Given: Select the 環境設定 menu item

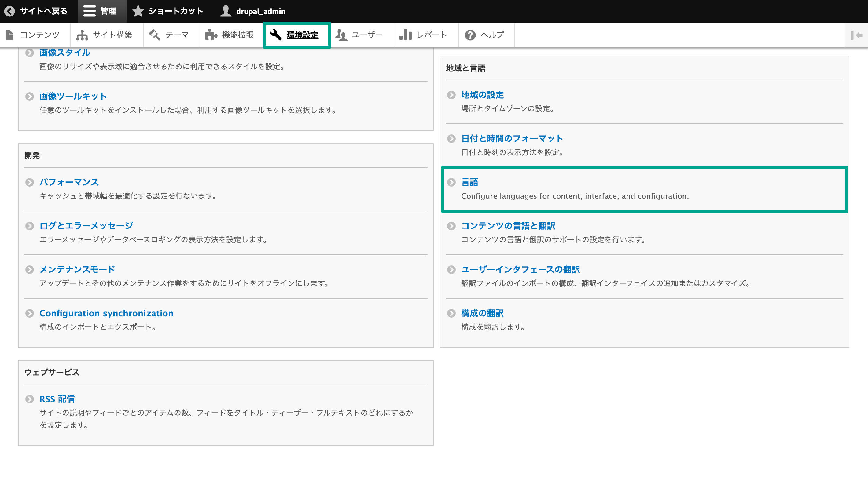Looking at the screenshot, I should click(x=296, y=35).
